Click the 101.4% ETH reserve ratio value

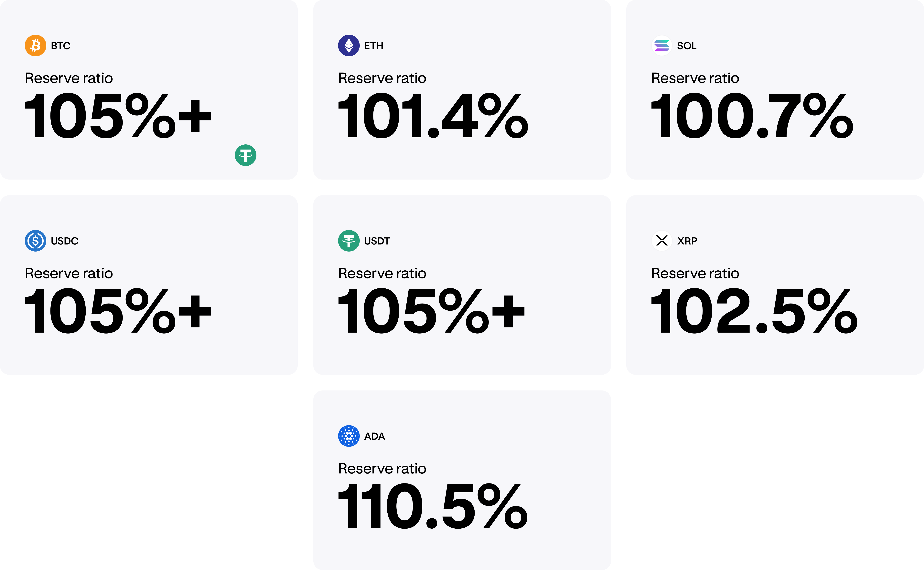[433, 116]
